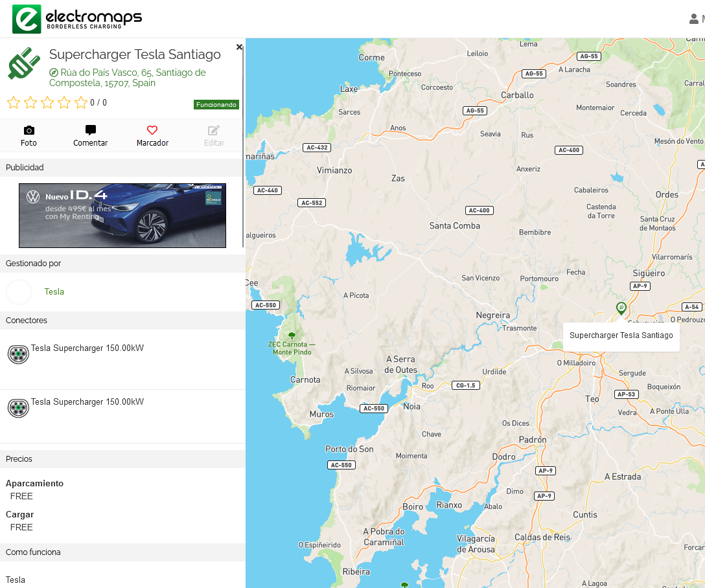Click the A Estrada map label
The height and width of the screenshot is (588, 705).
623,477
